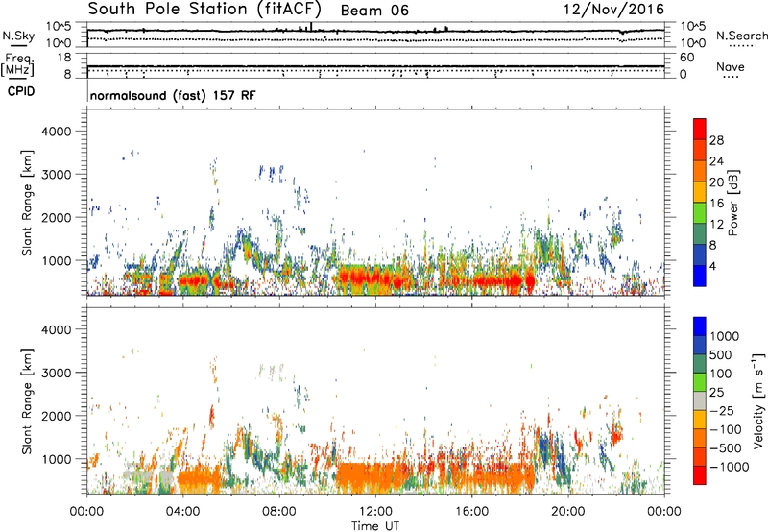Select 'normalsound (fast) 157 RF' text
Image resolution: width=768 pixels, height=532 pixels.
click(x=173, y=95)
